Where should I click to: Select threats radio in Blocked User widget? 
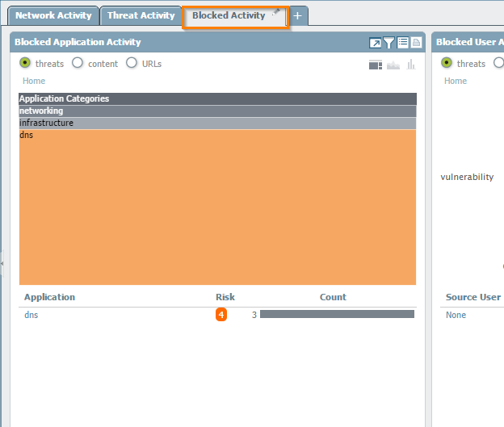pos(447,63)
